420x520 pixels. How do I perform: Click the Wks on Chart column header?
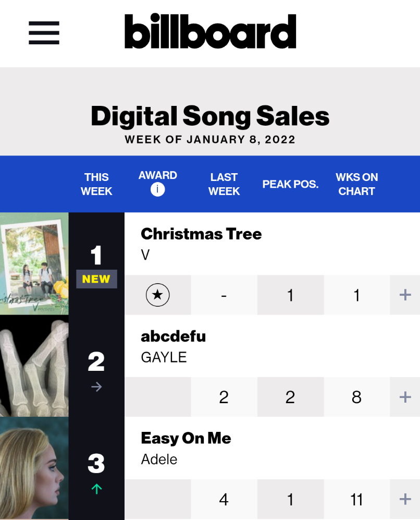click(357, 184)
